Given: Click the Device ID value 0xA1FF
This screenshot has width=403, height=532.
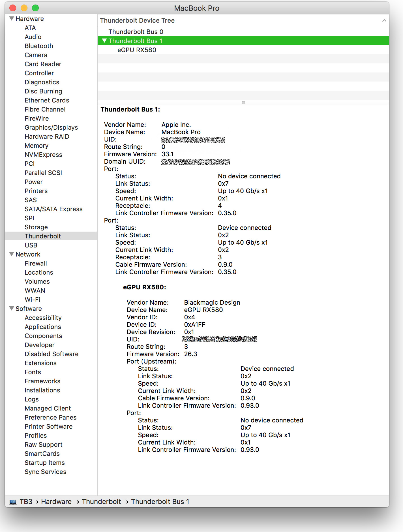Looking at the screenshot, I should 194,324.
